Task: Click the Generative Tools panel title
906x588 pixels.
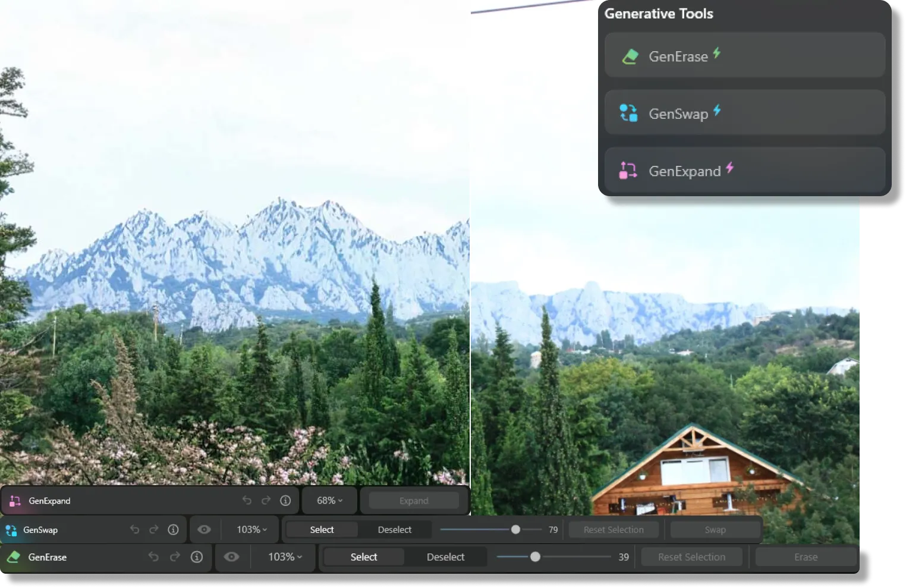Action: pos(659,14)
